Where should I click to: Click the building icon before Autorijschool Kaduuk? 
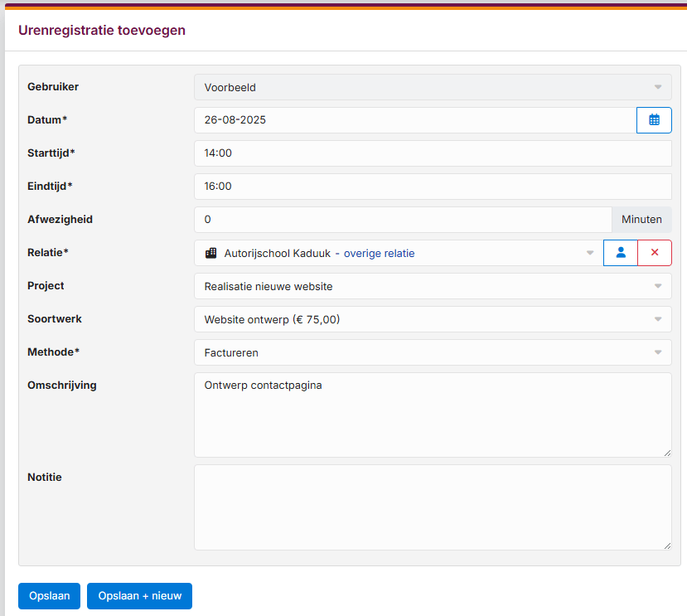(210, 253)
